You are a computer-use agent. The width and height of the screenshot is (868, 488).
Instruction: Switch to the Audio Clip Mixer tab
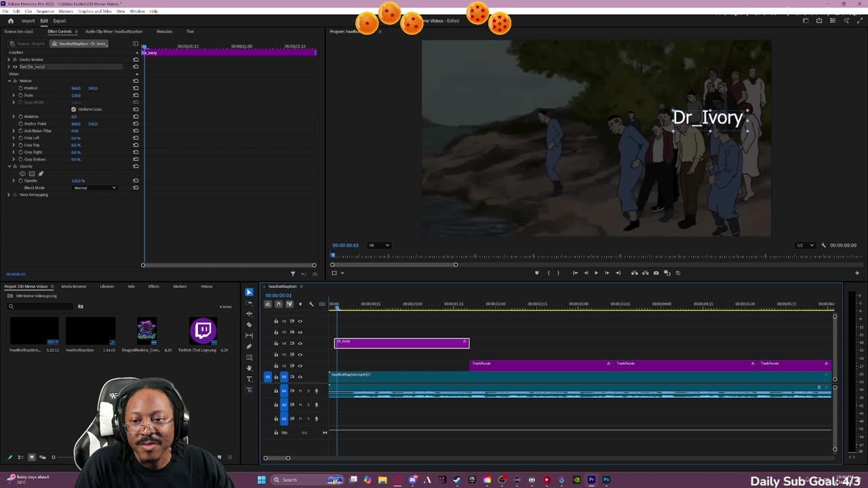[114, 32]
